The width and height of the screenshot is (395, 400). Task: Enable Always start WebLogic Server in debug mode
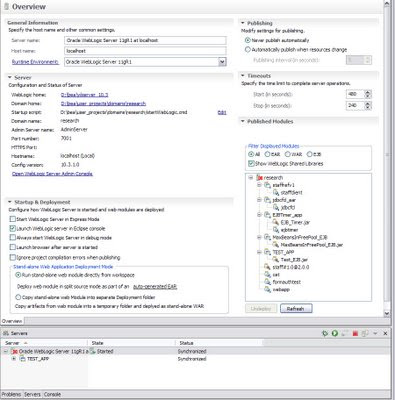(x=13, y=238)
